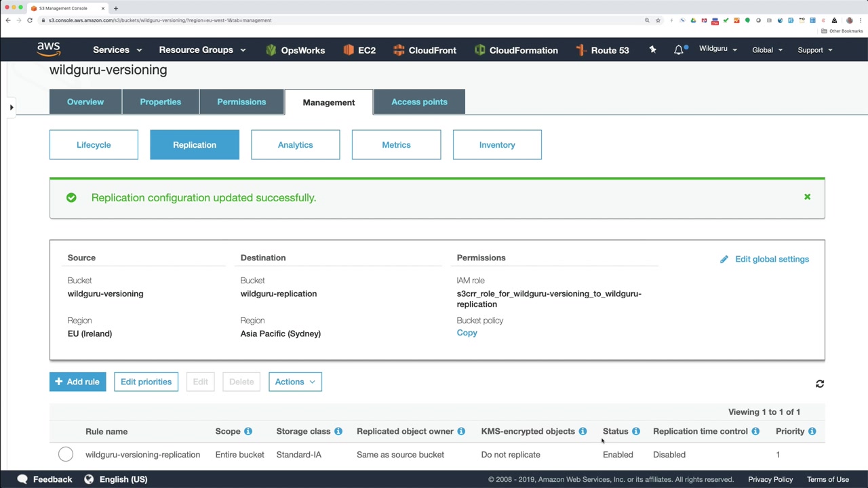This screenshot has width=868, height=488.
Task: Dismiss the replication success message
Action: coord(807,197)
